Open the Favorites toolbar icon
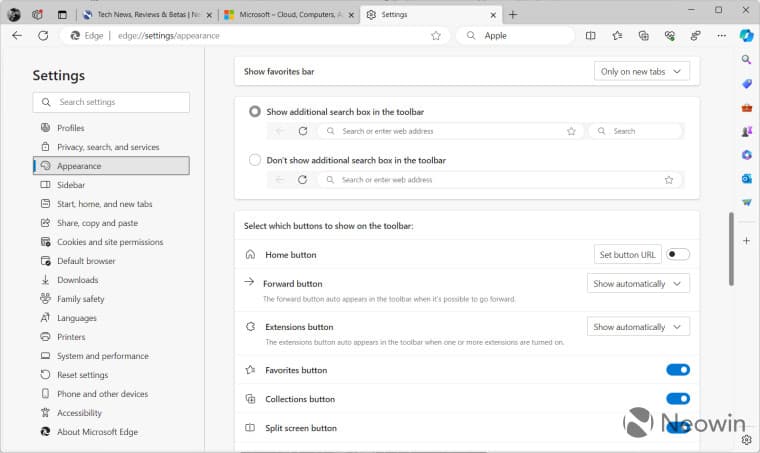 [x=617, y=35]
